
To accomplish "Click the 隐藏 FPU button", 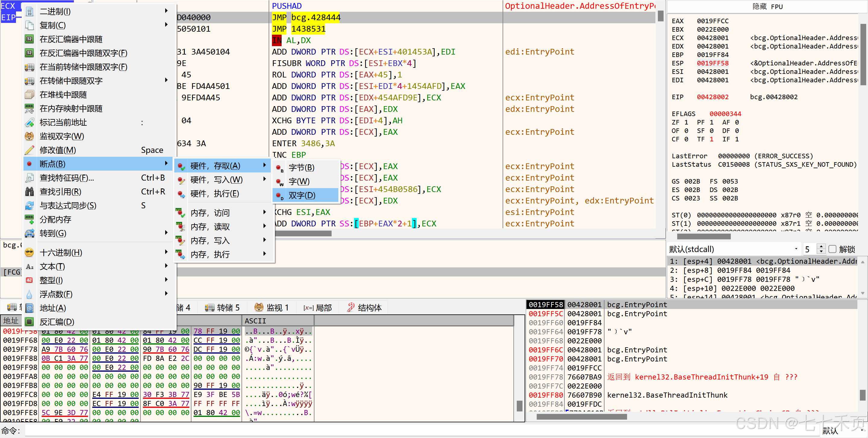I will click(768, 6).
